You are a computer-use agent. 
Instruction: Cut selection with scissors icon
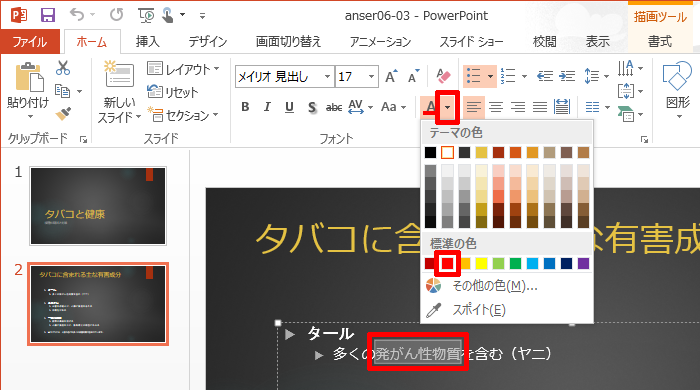point(63,68)
